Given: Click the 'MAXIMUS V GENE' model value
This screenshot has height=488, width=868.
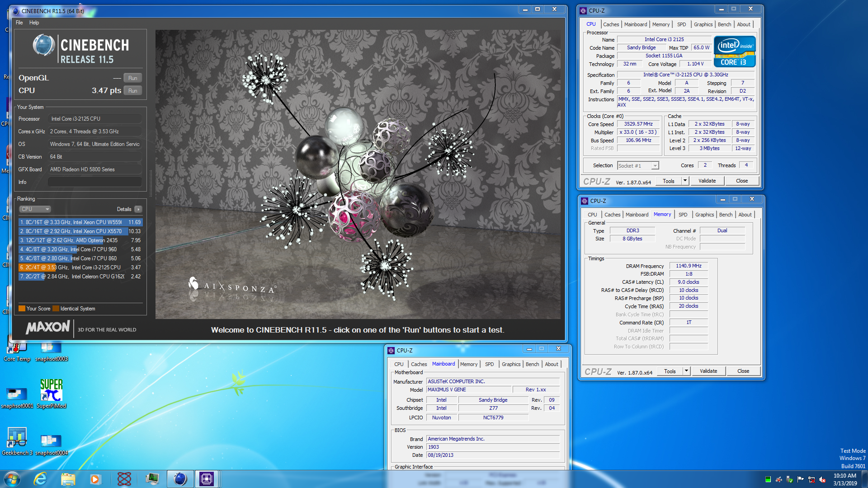Looking at the screenshot, I should (468, 389).
